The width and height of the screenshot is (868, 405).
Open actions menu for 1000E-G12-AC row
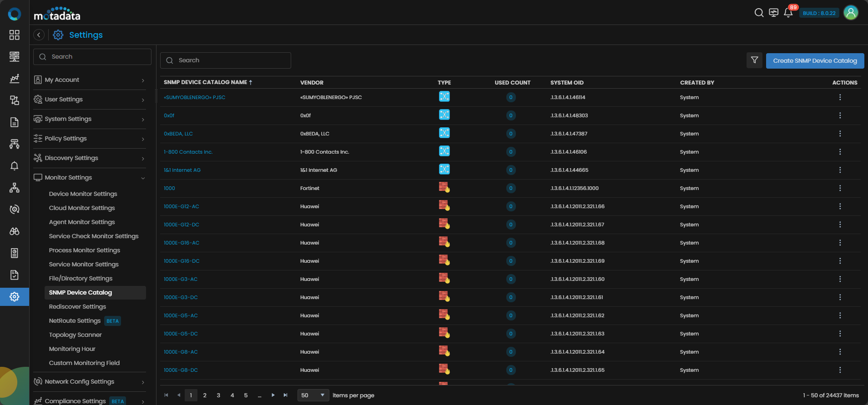coord(840,206)
